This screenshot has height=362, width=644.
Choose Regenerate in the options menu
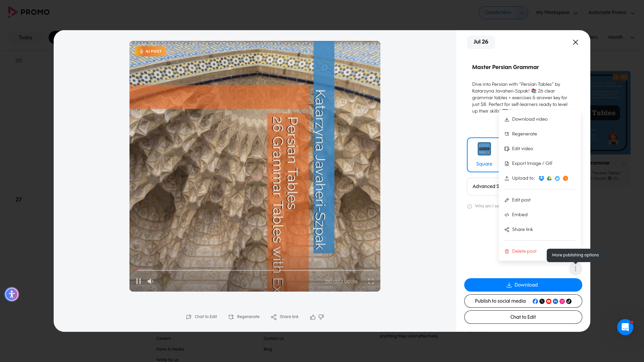point(540,134)
